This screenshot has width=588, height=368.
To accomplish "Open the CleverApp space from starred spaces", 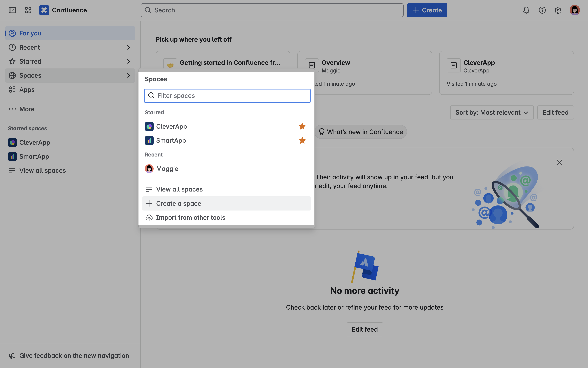I will tap(35, 142).
